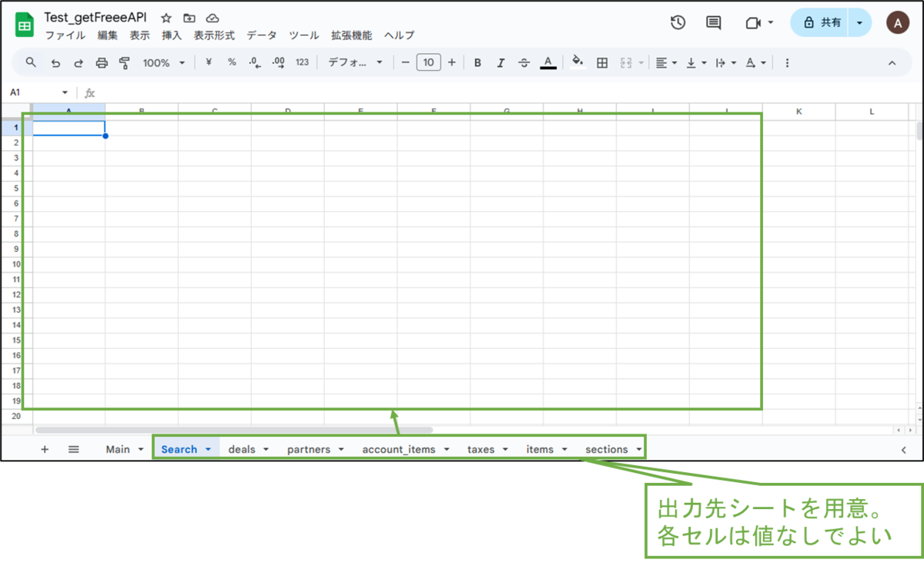Toggle italic formatting on

500,62
